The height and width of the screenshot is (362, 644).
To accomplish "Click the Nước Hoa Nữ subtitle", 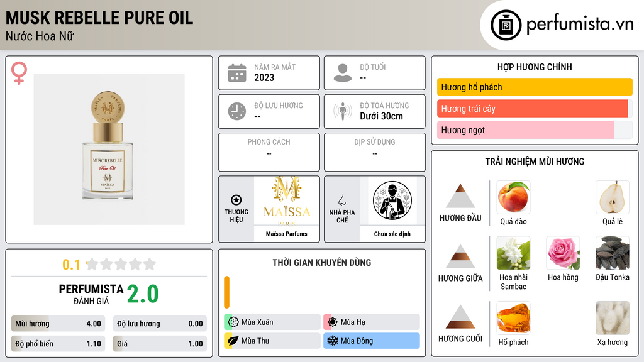I will click(x=40, y=36).
